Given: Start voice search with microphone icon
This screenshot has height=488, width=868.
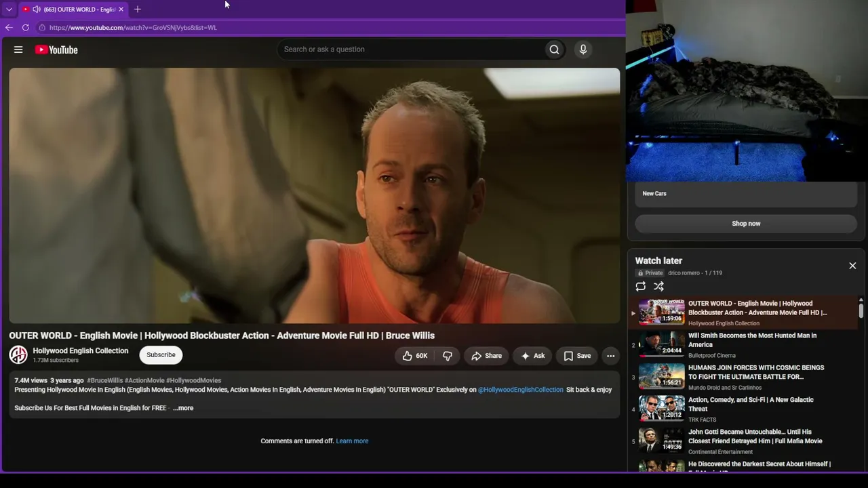Looking at the screenshot, I should (x=583, y=49).
